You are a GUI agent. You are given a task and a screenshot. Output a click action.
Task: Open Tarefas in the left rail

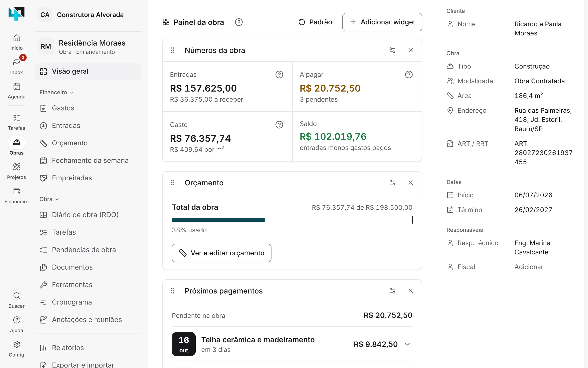click(x=17, y=122)
